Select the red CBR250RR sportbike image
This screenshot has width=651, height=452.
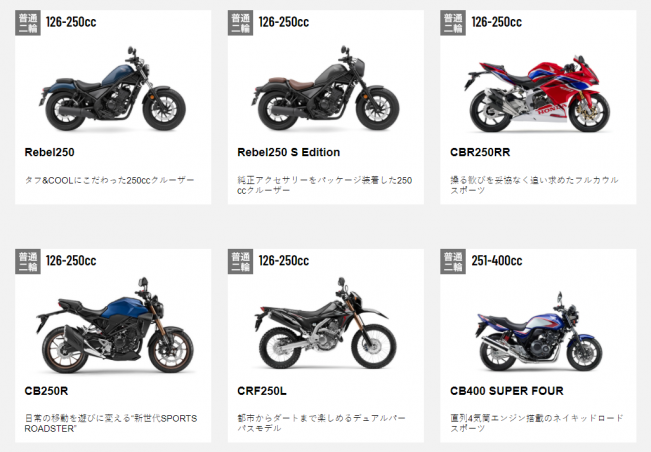click(x=538, y=93)
